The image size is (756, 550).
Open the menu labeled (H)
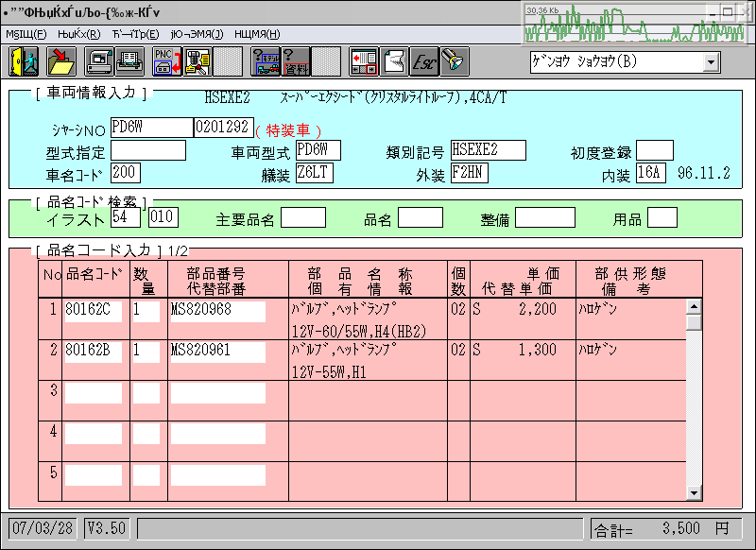(x=256, y=34)
